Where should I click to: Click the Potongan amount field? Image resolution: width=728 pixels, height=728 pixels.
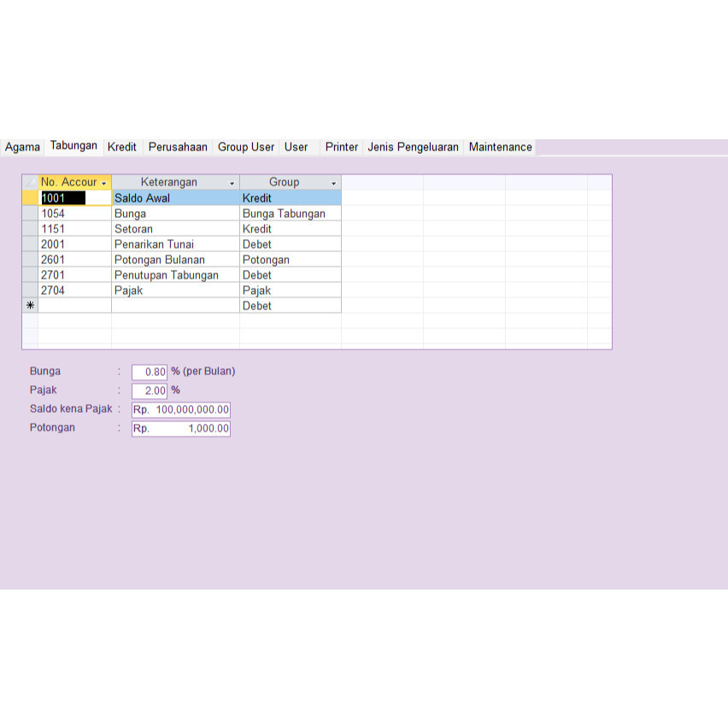181,429
